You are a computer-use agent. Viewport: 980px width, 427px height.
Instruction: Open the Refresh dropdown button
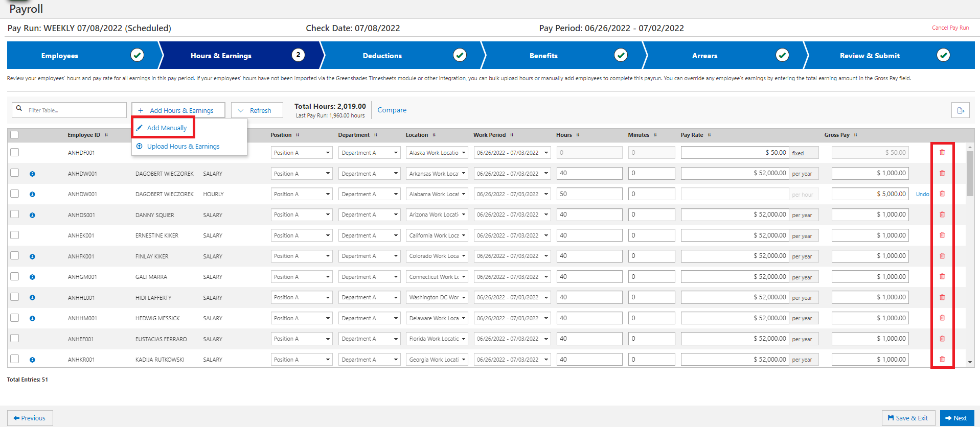click(x=257, y=110)
